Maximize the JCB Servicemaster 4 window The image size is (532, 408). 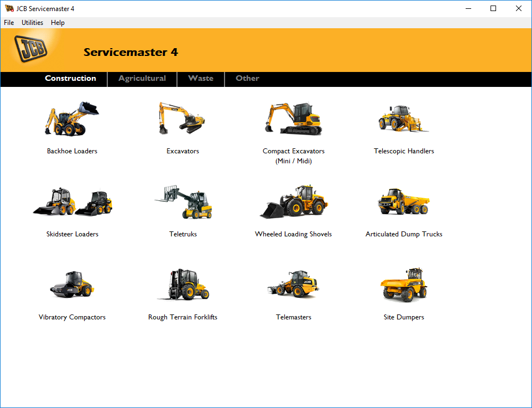point(493,8)
